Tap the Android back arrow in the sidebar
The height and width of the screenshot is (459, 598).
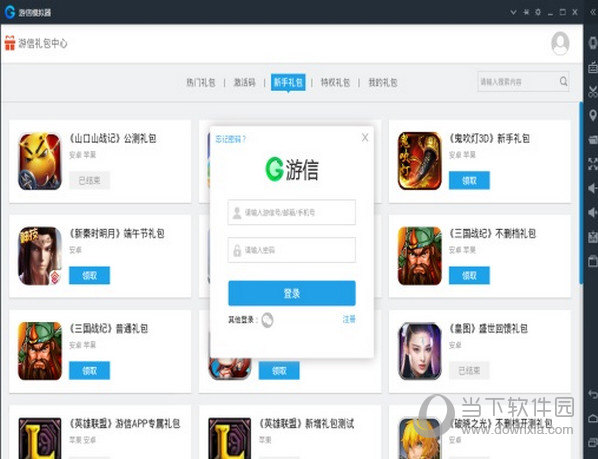click(593, 394)
